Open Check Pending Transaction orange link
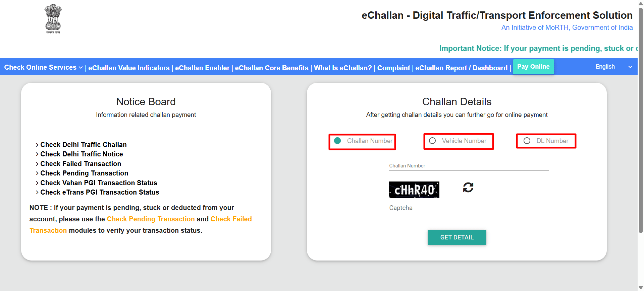 click(151, 219)
